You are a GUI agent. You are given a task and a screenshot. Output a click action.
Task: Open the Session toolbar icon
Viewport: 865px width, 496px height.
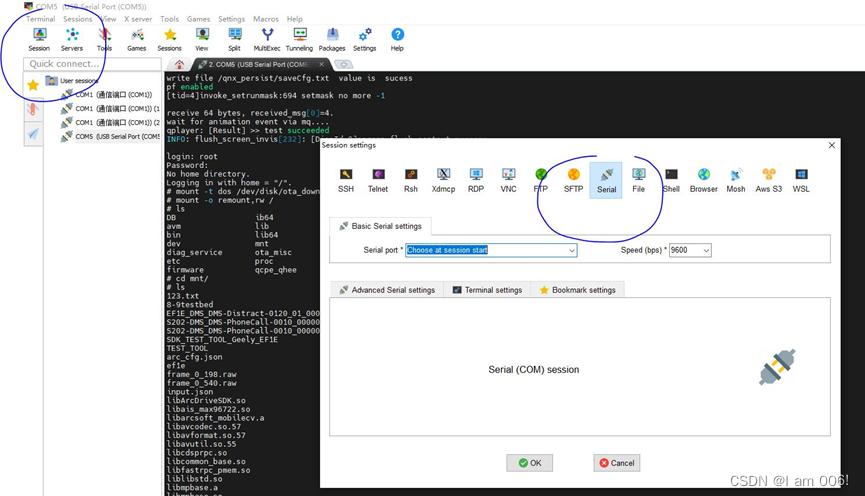click(39, 40)
